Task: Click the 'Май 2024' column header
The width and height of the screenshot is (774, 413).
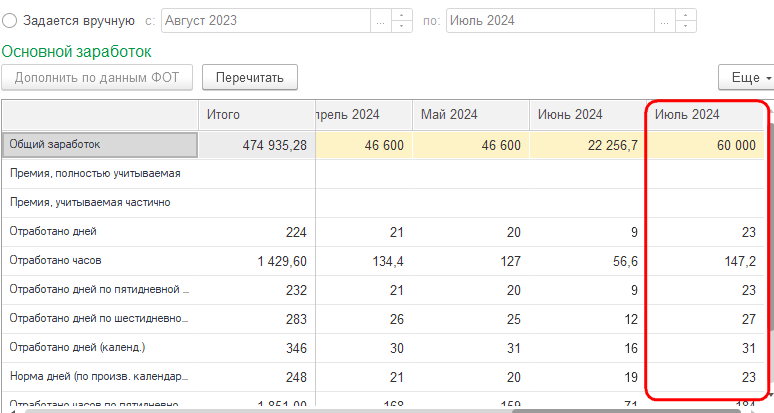Action: point(471,115)
